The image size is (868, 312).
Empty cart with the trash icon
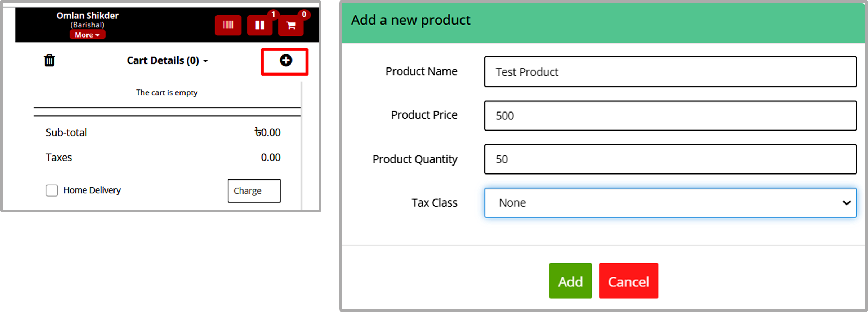point(49,60)
